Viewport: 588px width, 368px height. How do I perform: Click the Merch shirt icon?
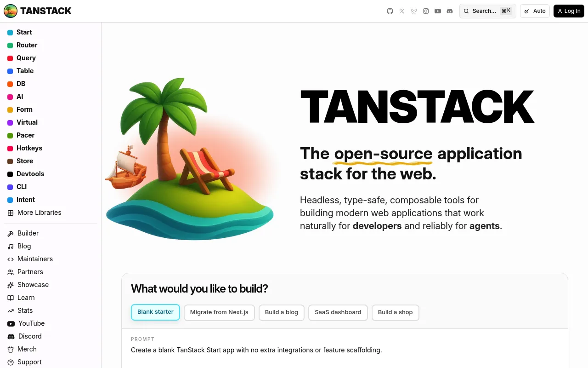coord(11,349)
